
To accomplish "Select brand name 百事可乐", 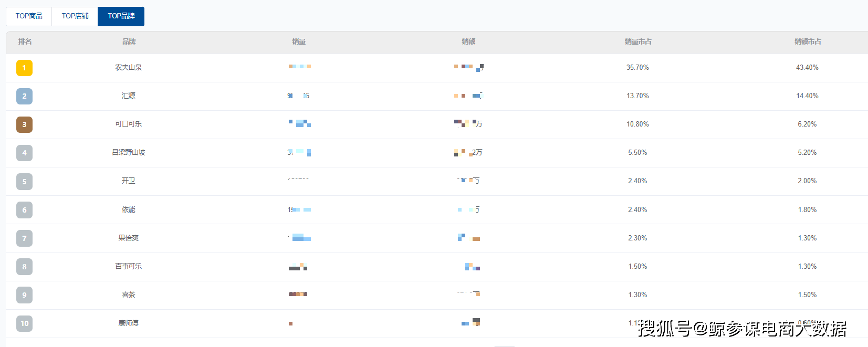I will pyautogui.click(x=129, y=266).
